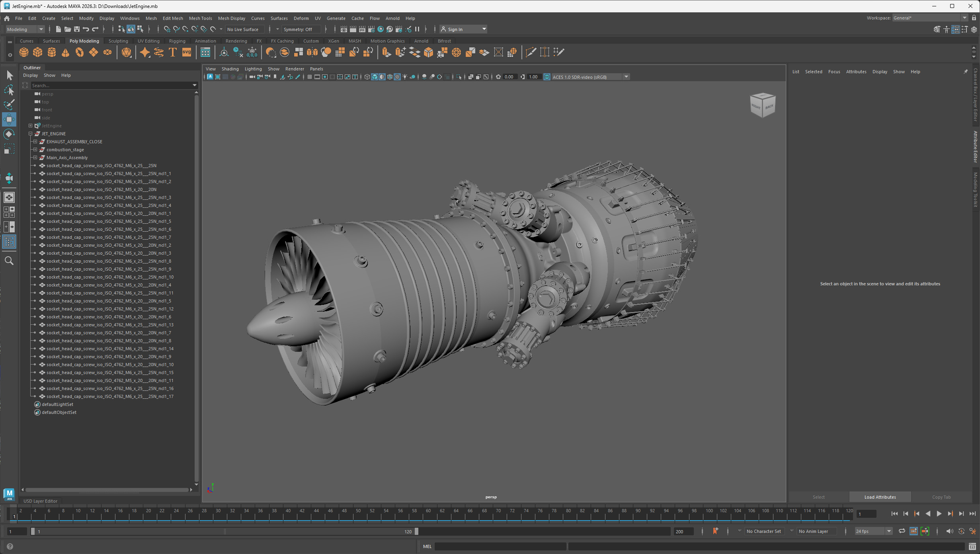Switch to the Sculpting shelf tab
The width and height of the screenshot is (980, 554).
[118, 41]
